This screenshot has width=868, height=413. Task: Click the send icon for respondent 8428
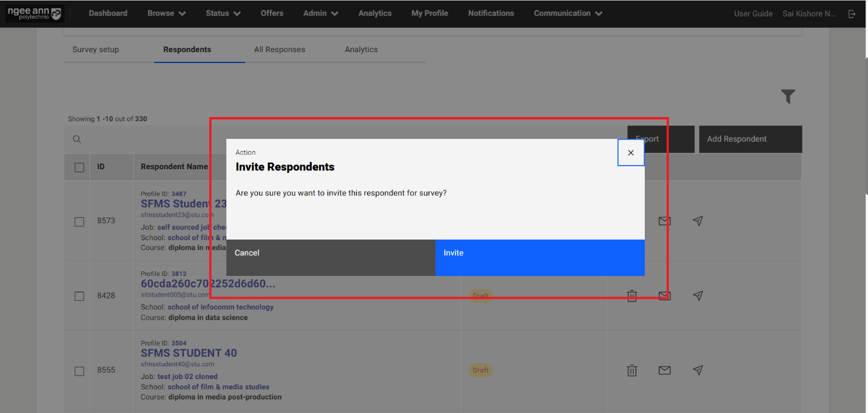[698, 295]
